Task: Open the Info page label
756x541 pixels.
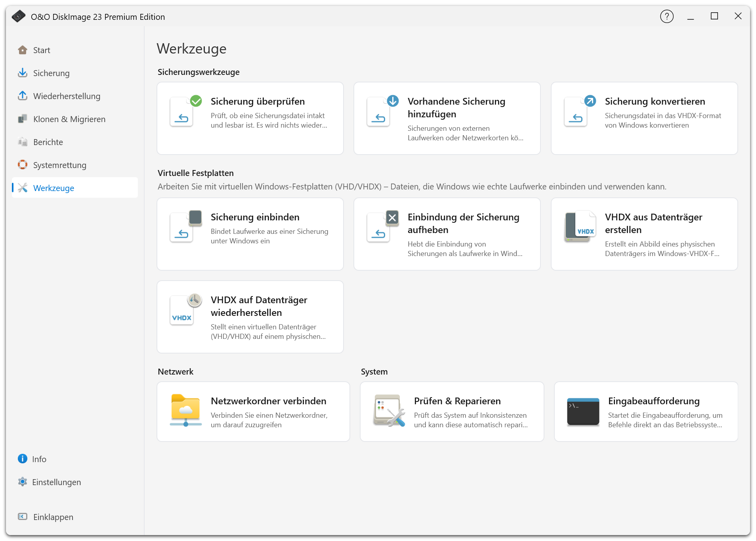Action: (x=39, y=459)
